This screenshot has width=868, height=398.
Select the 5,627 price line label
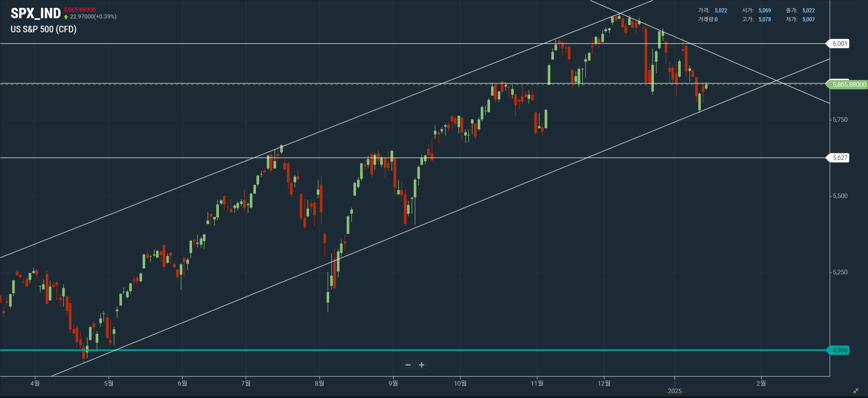(839, 158)
